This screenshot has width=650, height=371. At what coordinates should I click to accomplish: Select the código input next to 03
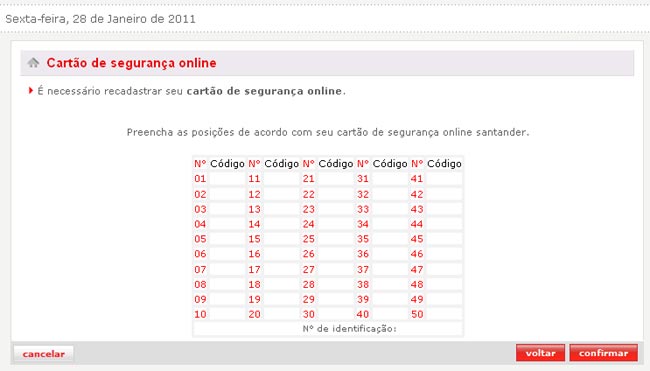pyautogui.click(x=227, y=209)
